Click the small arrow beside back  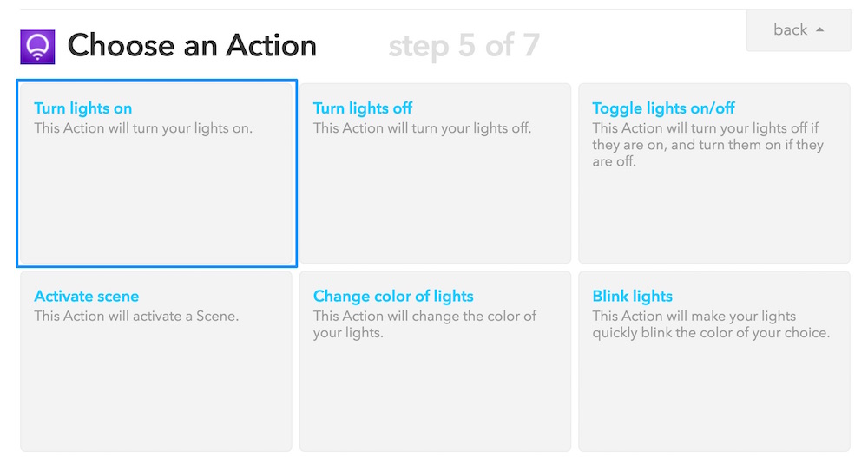820,30
